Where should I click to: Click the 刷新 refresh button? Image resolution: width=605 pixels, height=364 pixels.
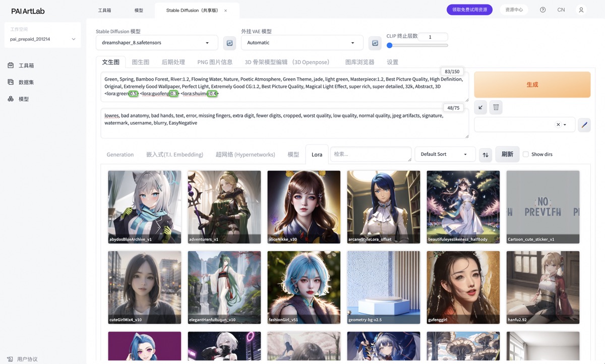click(507, 154)
